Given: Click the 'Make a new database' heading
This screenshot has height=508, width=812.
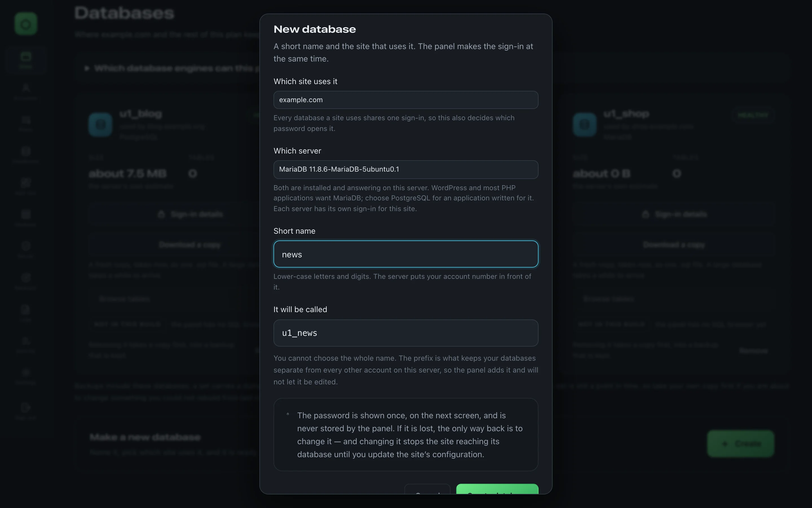Looking at the screenshot, I should tap(145, 437).
